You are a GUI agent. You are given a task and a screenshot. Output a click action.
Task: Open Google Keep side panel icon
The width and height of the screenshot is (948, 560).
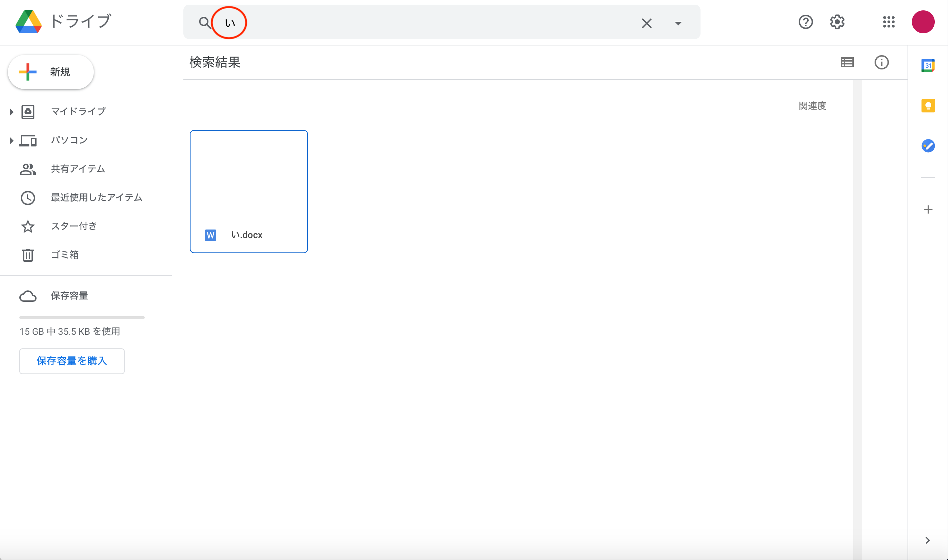pyautogui.click(x=928, y=106)
